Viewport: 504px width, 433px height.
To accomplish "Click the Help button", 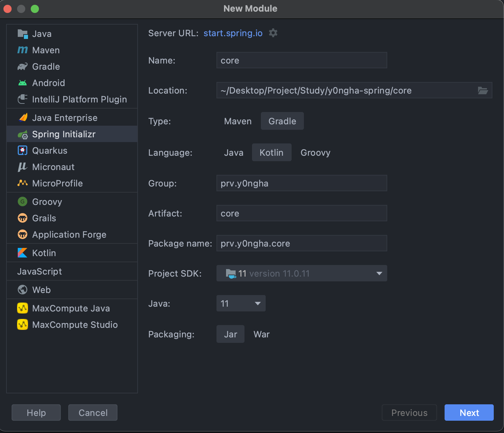I will click(36, 413).
